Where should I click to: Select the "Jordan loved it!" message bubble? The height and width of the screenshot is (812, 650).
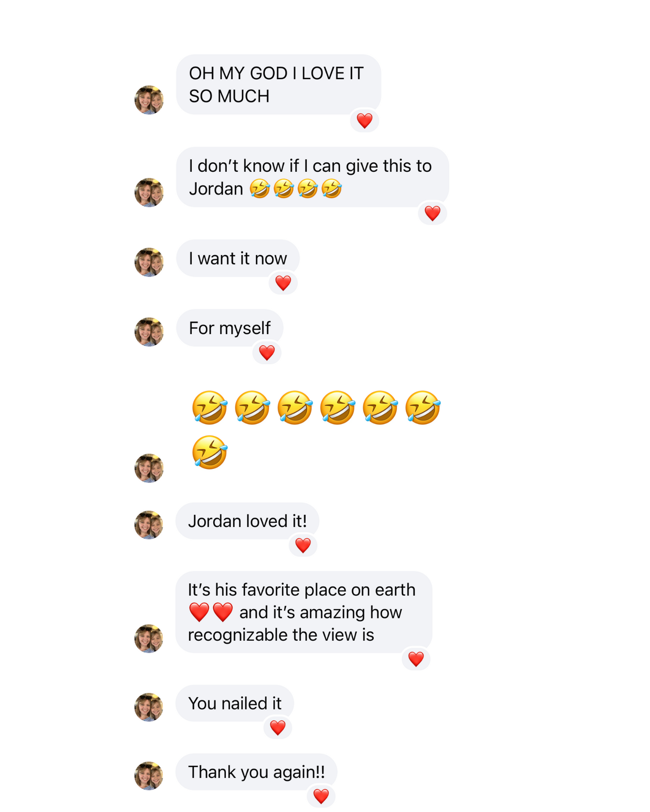tap(247, 521)
